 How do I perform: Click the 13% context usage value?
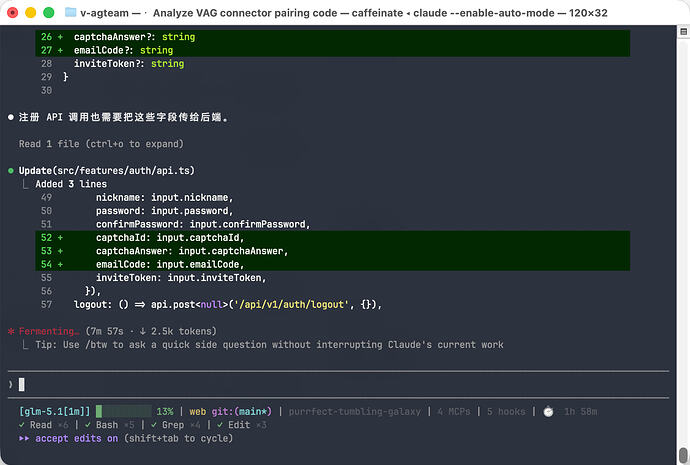tap(165, 412)
